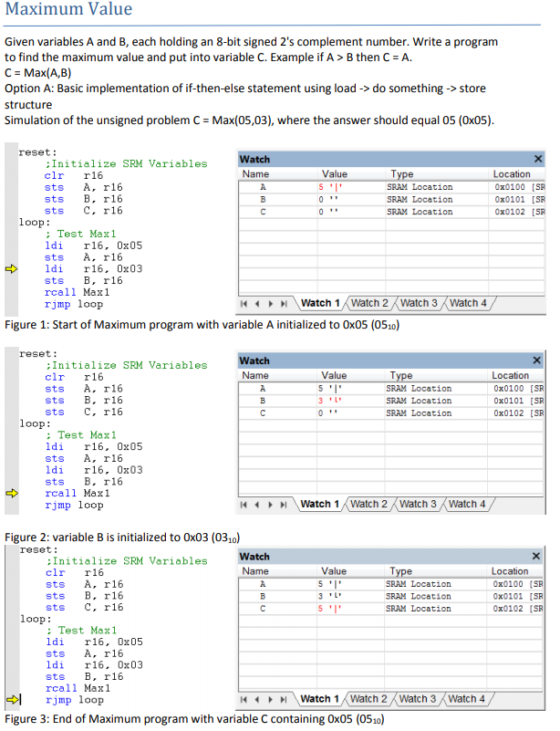Click yellow execution arrow in Figure 1 code gutter
This screenshot has width=560, height=731.
[x=11, y=269]
